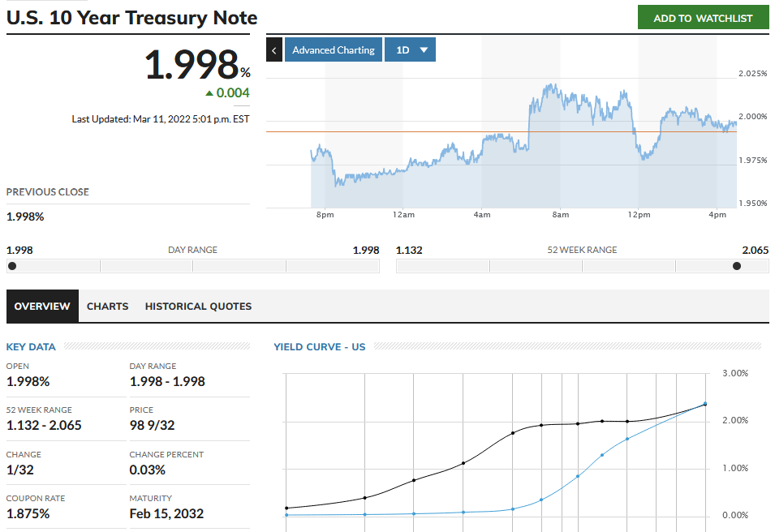
Task: Open the 1D timeframe dropdown
Action: tap(410, 50)
